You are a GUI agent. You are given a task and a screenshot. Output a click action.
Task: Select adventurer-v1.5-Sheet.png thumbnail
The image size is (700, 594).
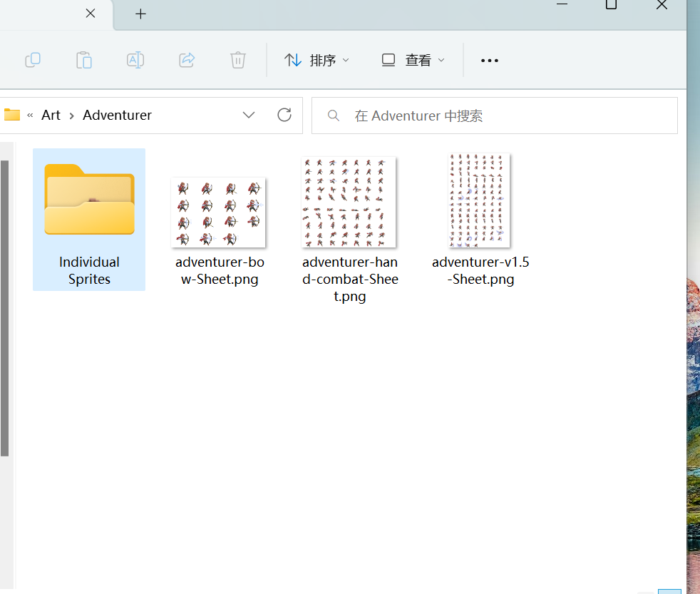[479, 200]
